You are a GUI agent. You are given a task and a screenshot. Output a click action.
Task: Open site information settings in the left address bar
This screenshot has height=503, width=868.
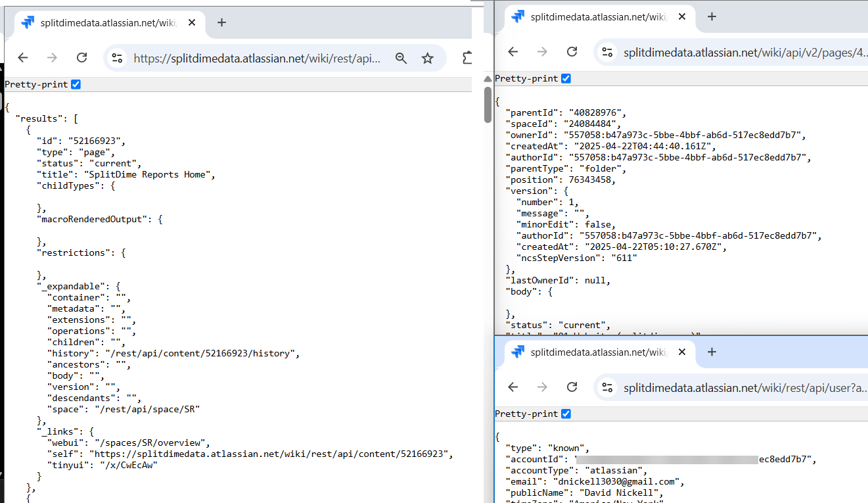tap(119, 58)
